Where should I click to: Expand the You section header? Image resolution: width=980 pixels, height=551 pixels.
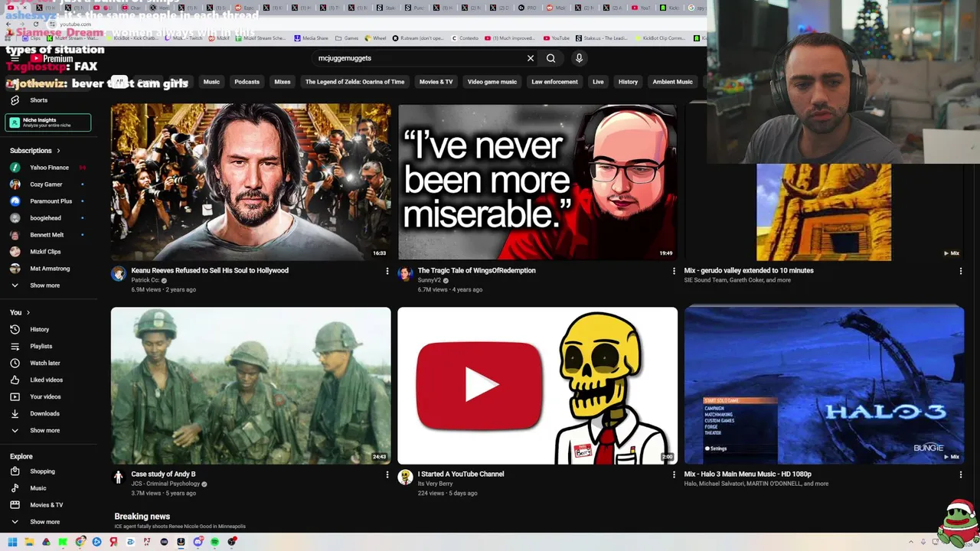click(x=20, y=312)
